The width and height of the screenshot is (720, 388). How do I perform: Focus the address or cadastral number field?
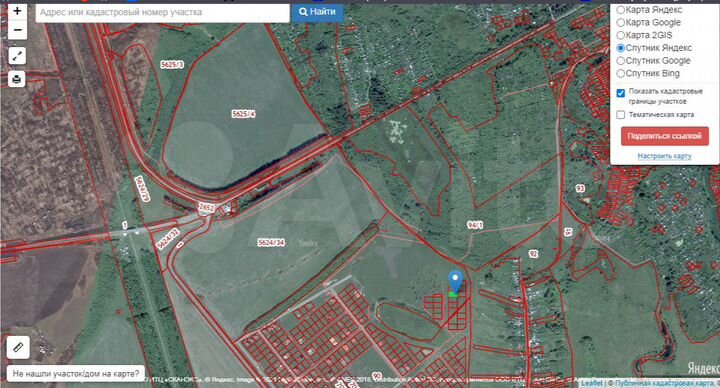(163, 12)
